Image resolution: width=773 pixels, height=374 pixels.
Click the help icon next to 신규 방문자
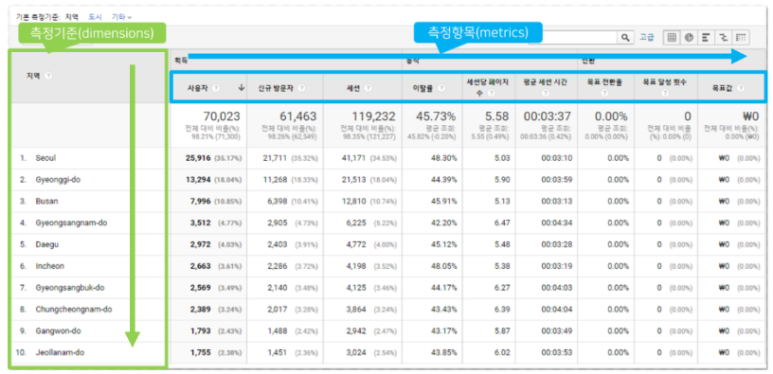(x=302, y=88)
